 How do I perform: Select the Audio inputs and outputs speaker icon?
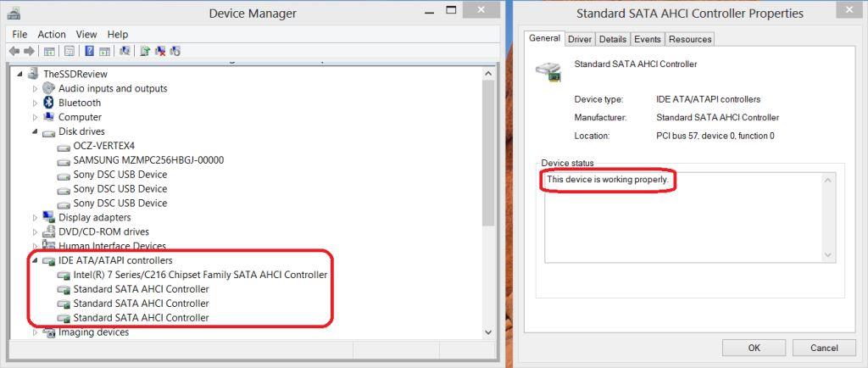pos(49,88)
